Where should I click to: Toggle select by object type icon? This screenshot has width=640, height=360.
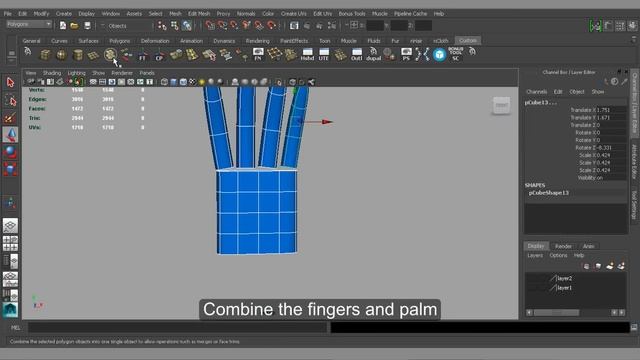click(x=175, y=26)
